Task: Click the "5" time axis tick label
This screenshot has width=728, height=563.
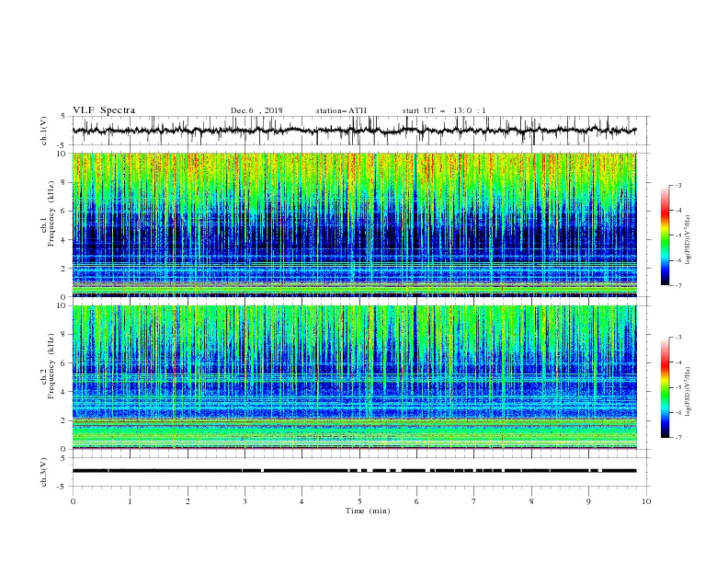Action: tap(359, 501)
